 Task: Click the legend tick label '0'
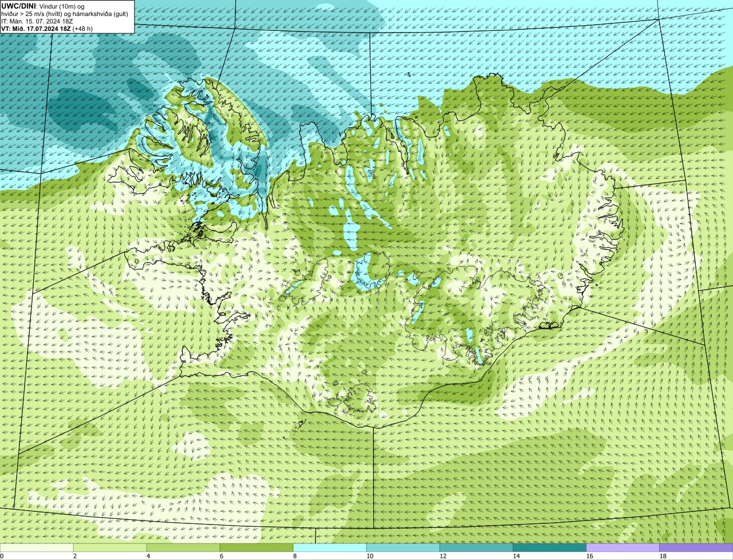[2, 556]
